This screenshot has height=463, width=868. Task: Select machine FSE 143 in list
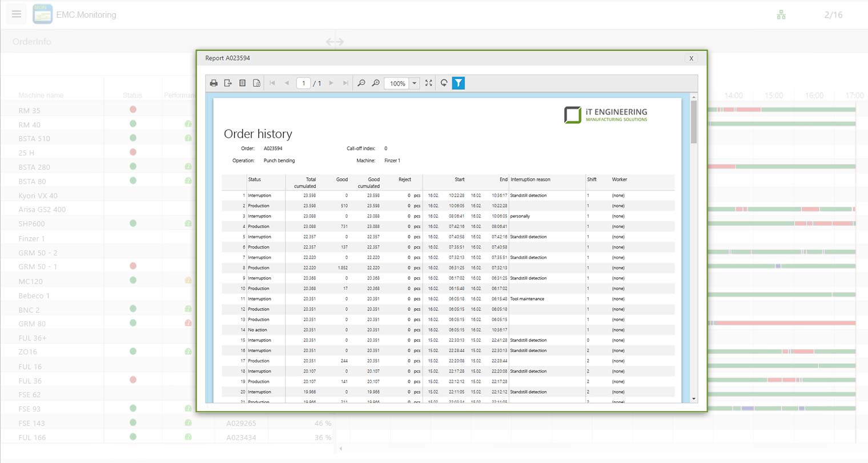31,423
